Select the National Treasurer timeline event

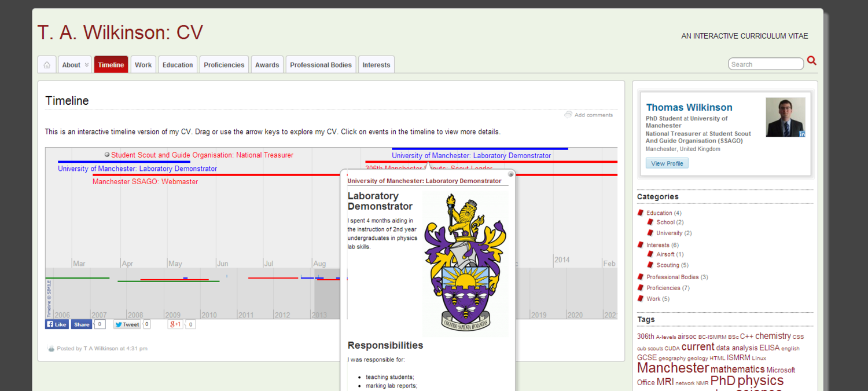click(x=202, y=155)
